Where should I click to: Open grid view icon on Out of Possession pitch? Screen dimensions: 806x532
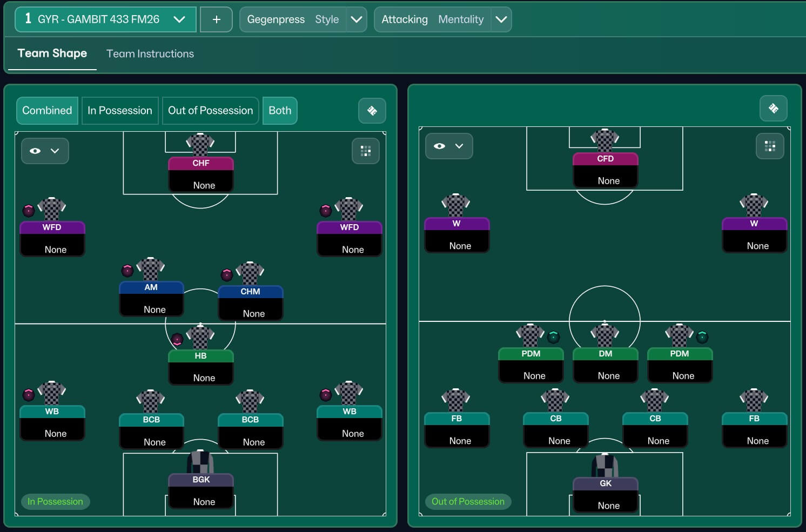[x=770, y=146]
